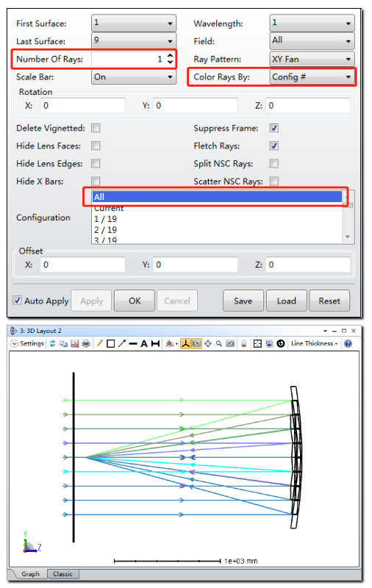Open the Color Rays By dropdown
The width and height of the screenshot is (372, 588).
click(312, 77)
